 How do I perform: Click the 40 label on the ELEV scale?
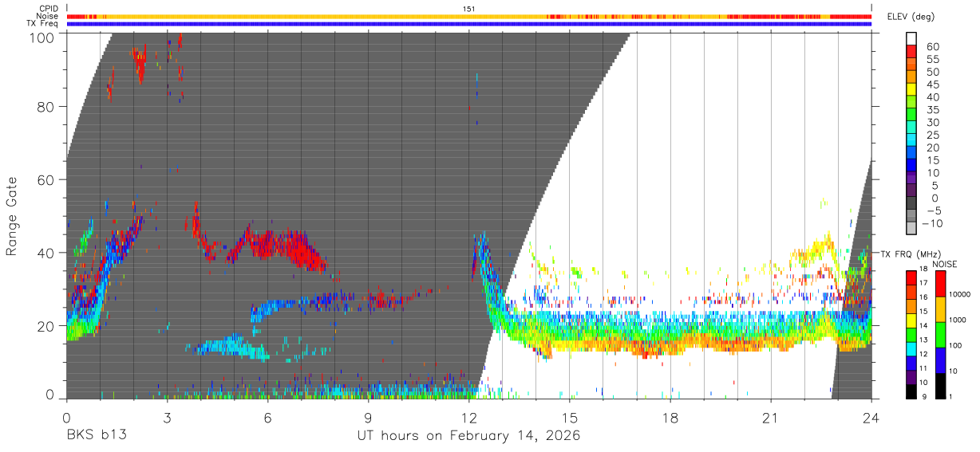[x=931, y=96]
